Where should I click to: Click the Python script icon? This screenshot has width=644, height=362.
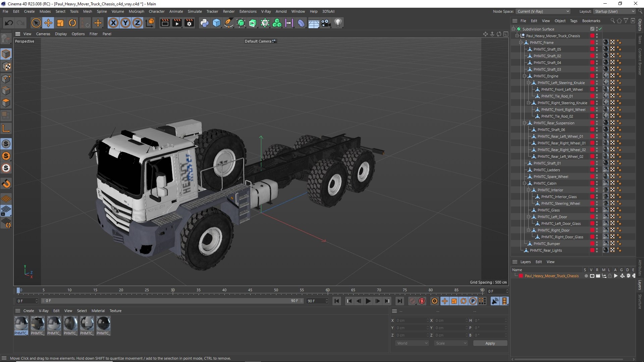pos(204,23)
